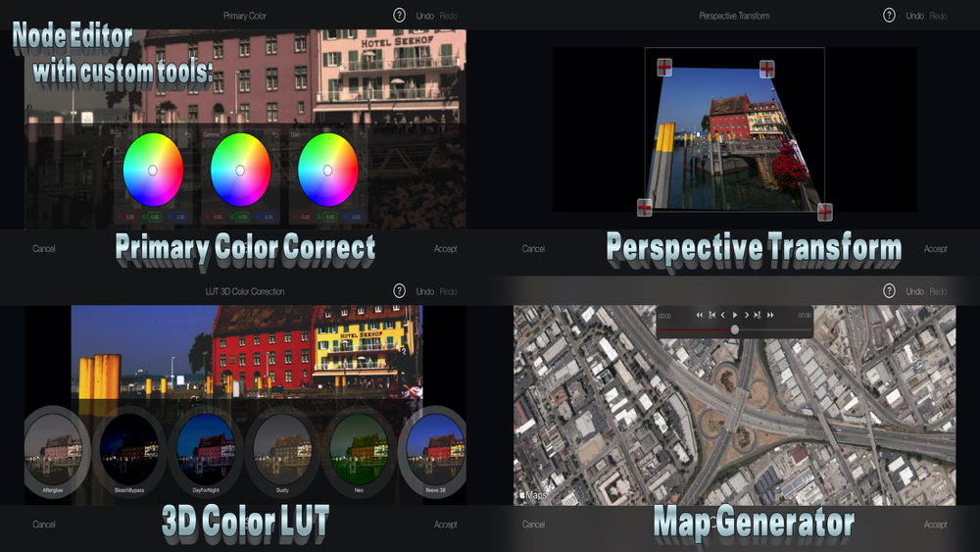Redo in the Perspective Transform panel

pyautogui.click(x=938, y=16)
